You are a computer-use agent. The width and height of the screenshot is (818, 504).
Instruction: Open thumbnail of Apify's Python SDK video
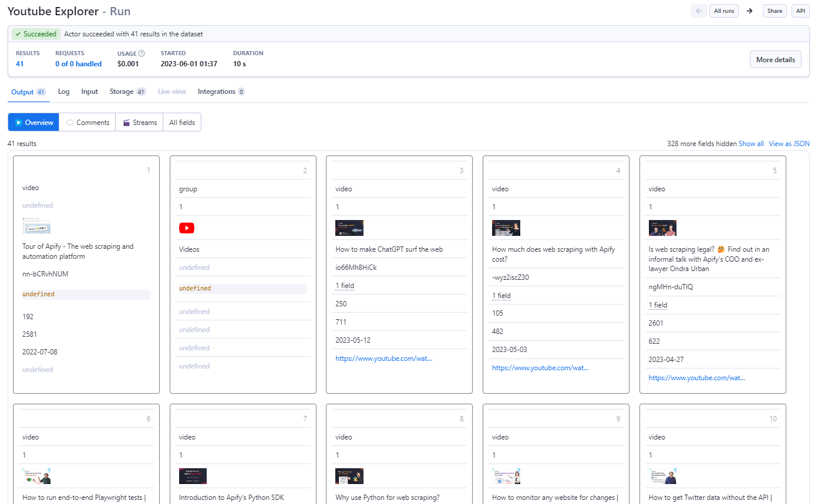193,476
